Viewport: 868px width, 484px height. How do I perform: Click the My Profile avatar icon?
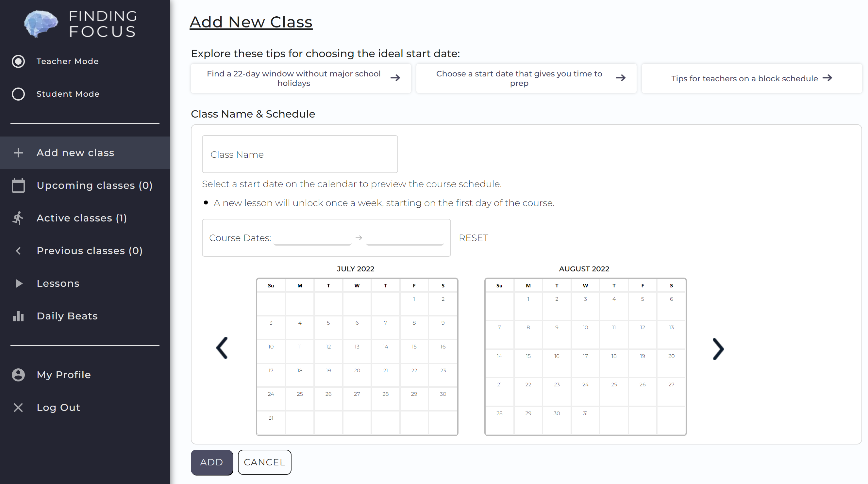pyautogui.click(x=18, y=375)
